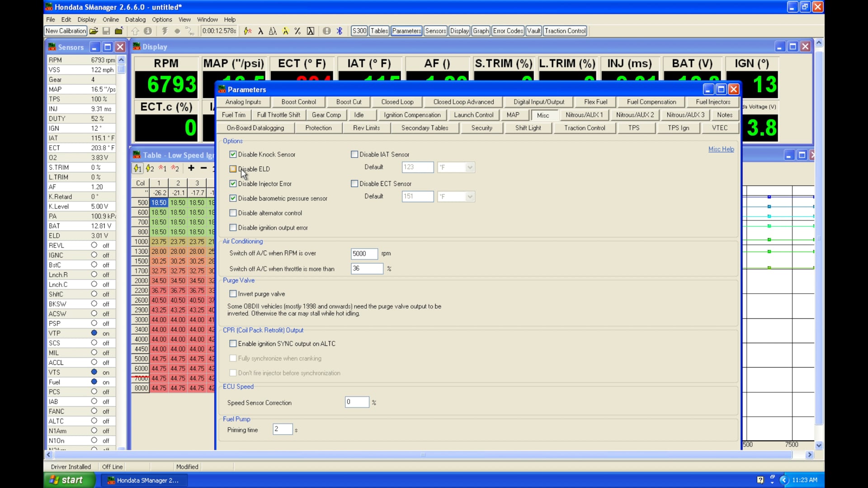Open a calibration file with the folder icon
This screenshot has height=488, width=868.
pos(94,31)
